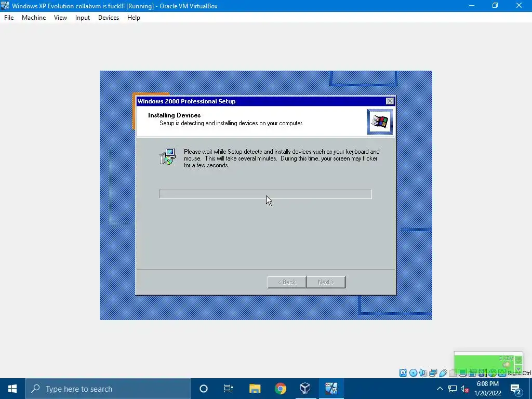Click the disabled Back button in Setup
The width and height of the screenshot is (532, 399).
(287, 282)
